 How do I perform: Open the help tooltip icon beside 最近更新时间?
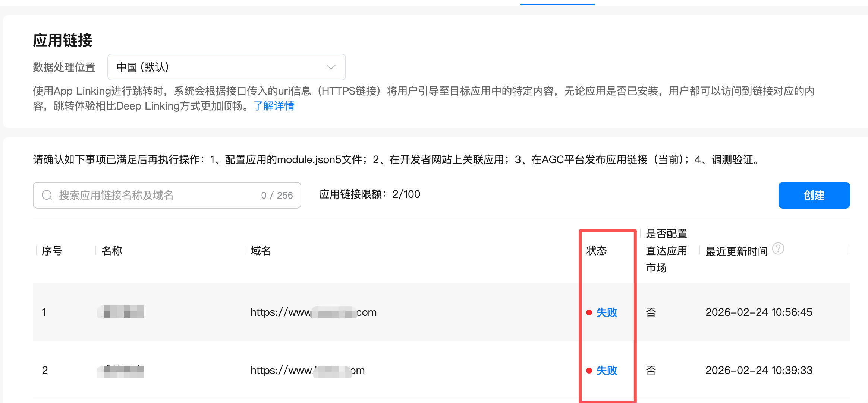(778, 248)
